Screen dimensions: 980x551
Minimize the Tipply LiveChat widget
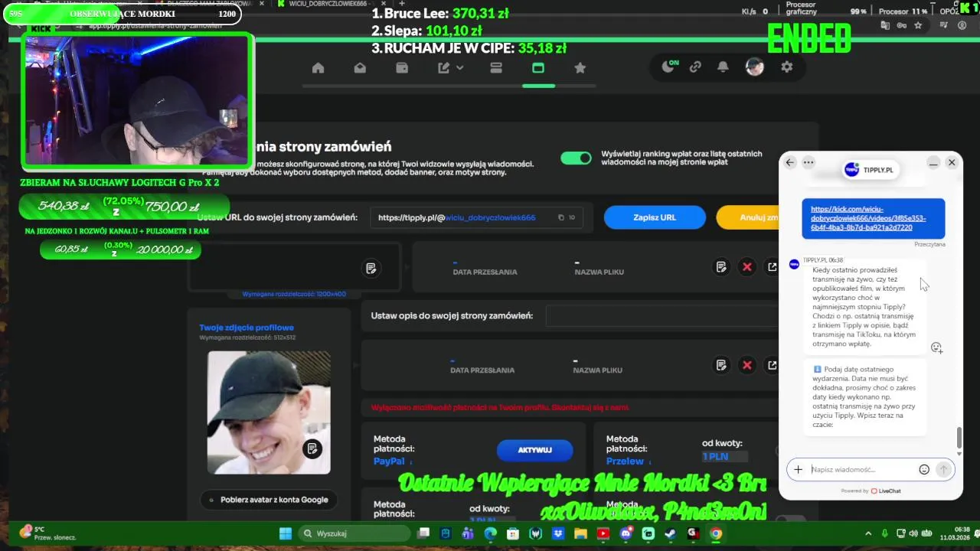coord(933,163)
